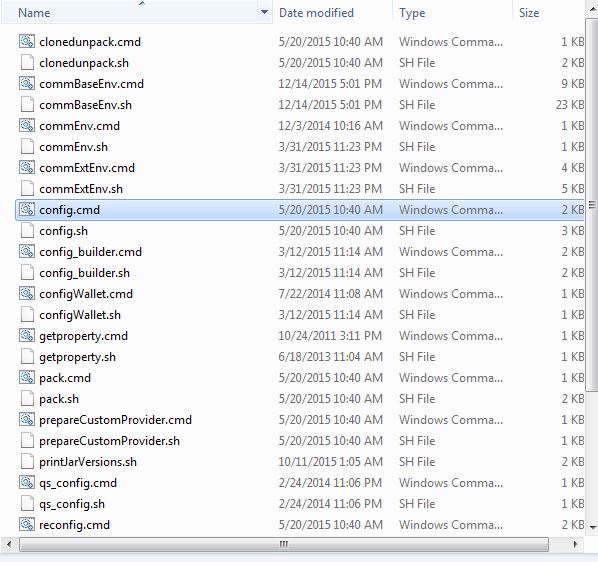
Task: Click the config.sh file icon
Action: point(27,230)
